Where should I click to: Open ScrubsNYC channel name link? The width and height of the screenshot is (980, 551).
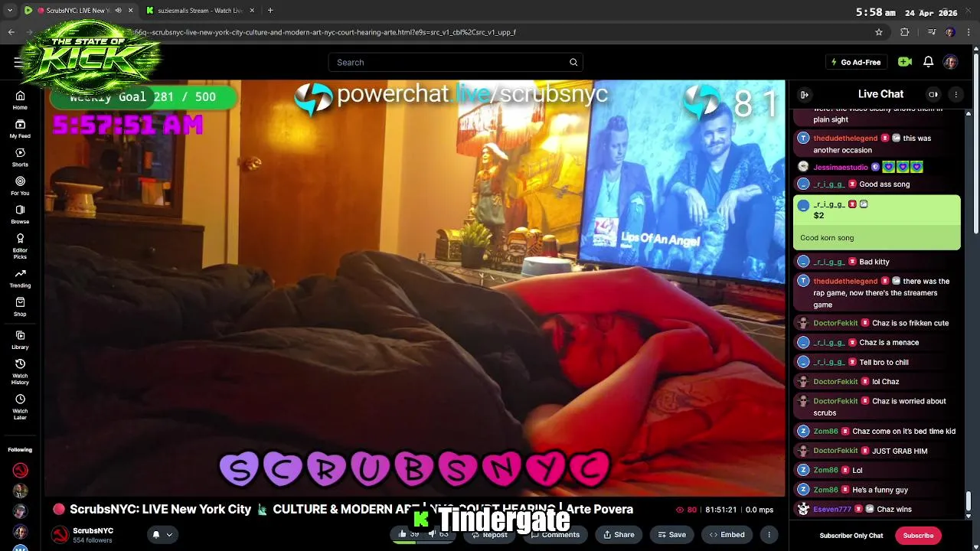[93, 530]
